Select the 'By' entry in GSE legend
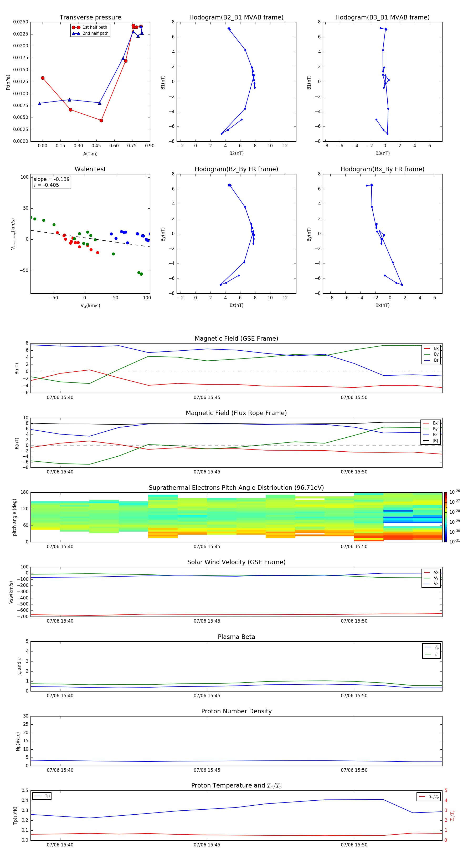Image resolution: width=473 pixels, height=868 pixels. pos(431,354)
